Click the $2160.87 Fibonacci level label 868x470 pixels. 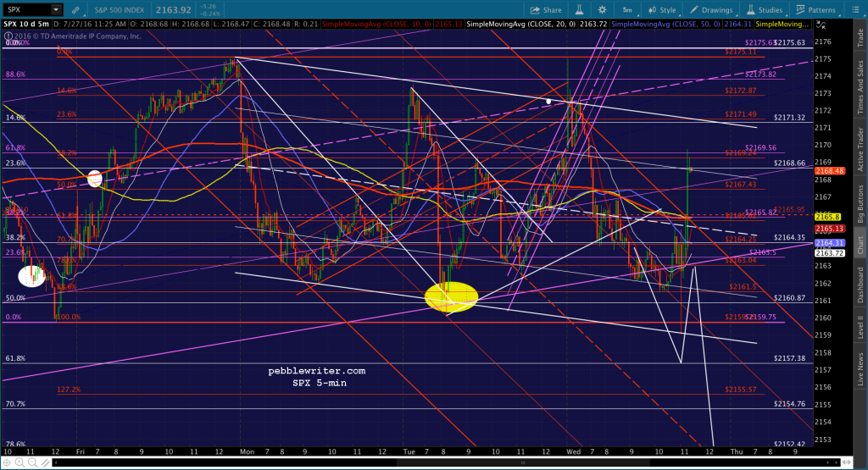click(x=789, y=298)
